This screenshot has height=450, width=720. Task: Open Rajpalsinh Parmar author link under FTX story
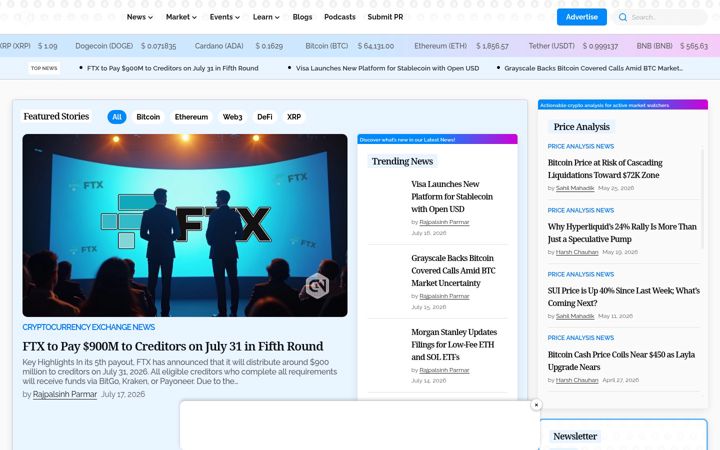pyautogui.click(x=65, y=394)
